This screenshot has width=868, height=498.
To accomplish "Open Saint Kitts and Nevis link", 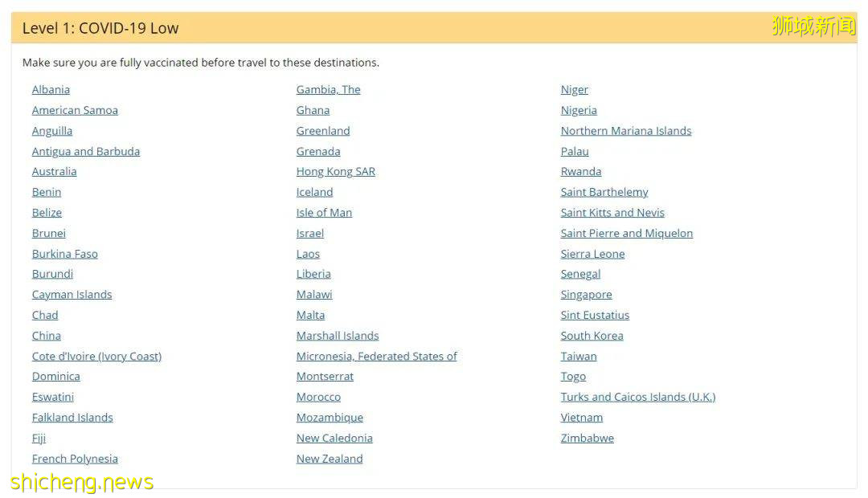I will click(612, 212).
